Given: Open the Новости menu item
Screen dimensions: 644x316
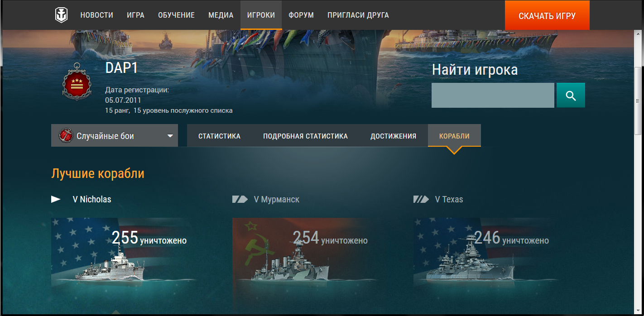Looking at the screenshot, I should (96, 15).
